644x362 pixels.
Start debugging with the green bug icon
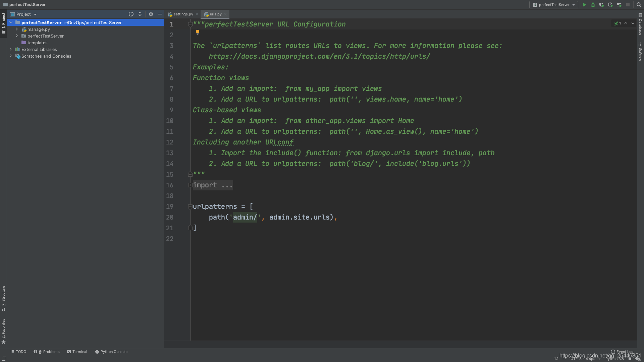click(x=593, y=5)
